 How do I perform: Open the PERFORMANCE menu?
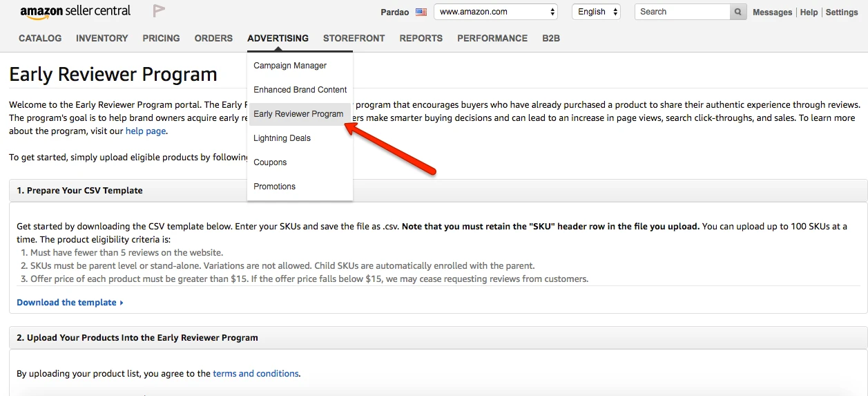(492, 38)
